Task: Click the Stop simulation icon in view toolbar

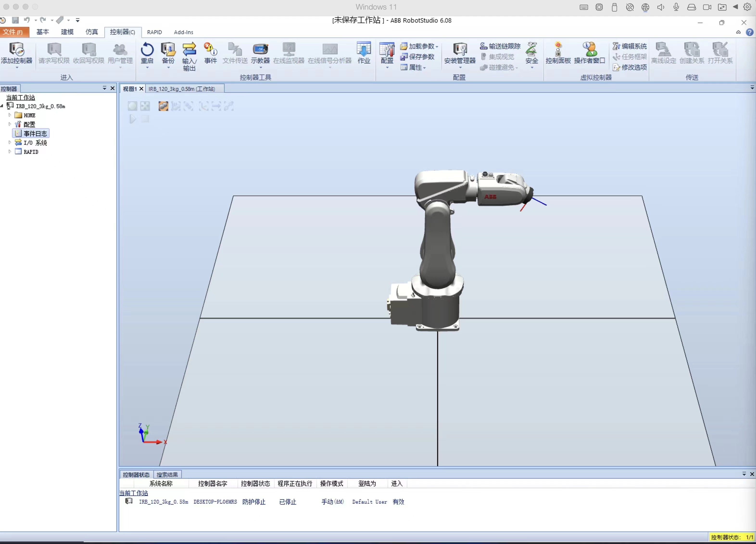Action: coord(145,119)
